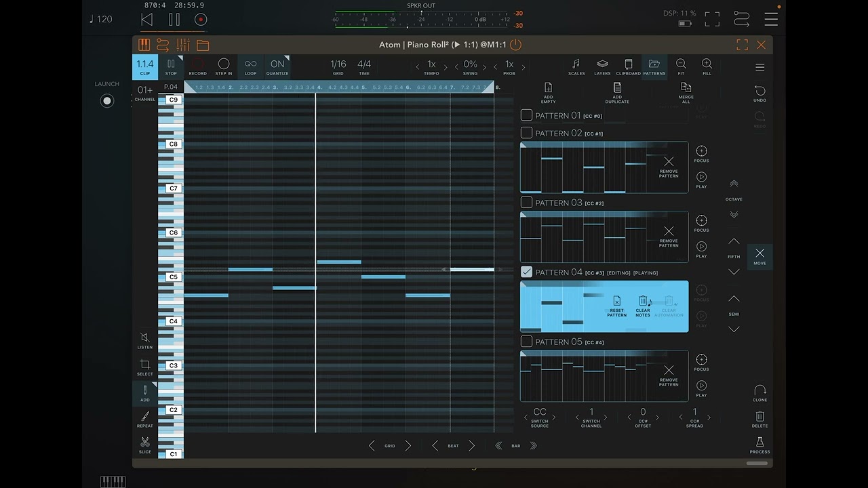Move notes up a fifth
The height and width of the screenshot is (488, 868).
(734, 241)
